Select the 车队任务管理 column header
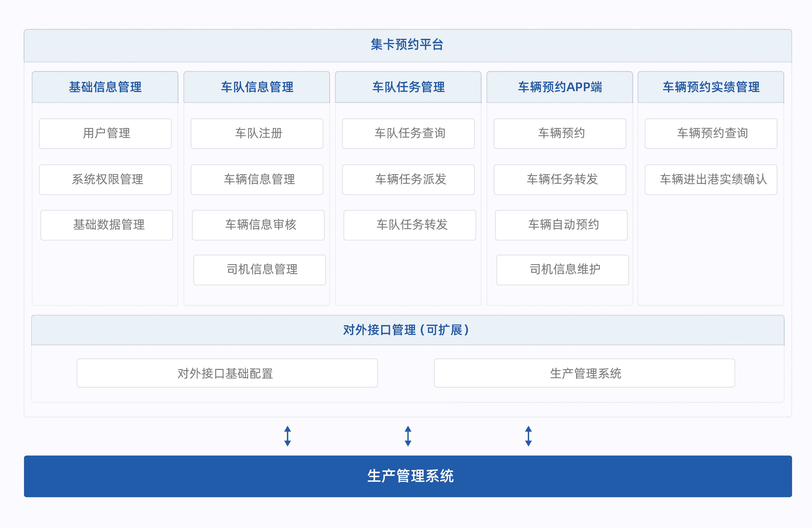 [x=408, y=87]
